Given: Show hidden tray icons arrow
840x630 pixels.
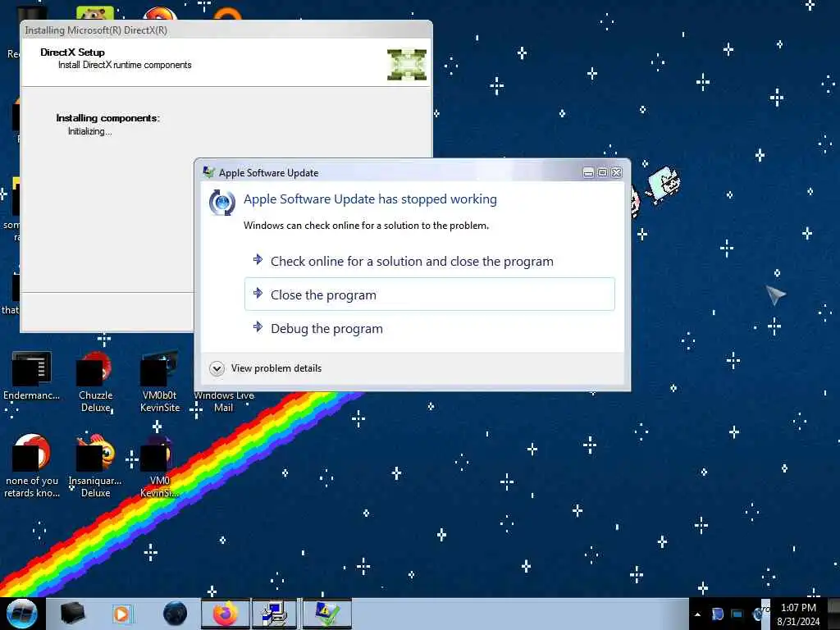Looking at the screenshot, I should (697, 614).
